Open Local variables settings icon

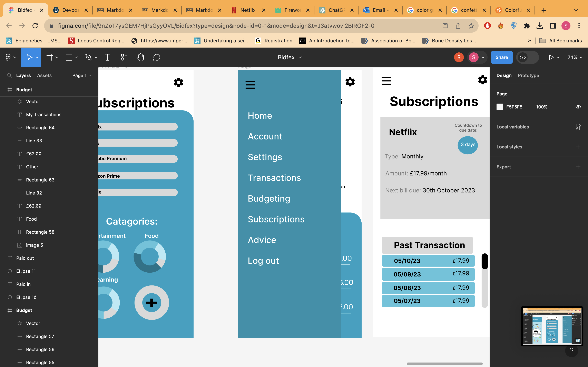click(578, 127)
